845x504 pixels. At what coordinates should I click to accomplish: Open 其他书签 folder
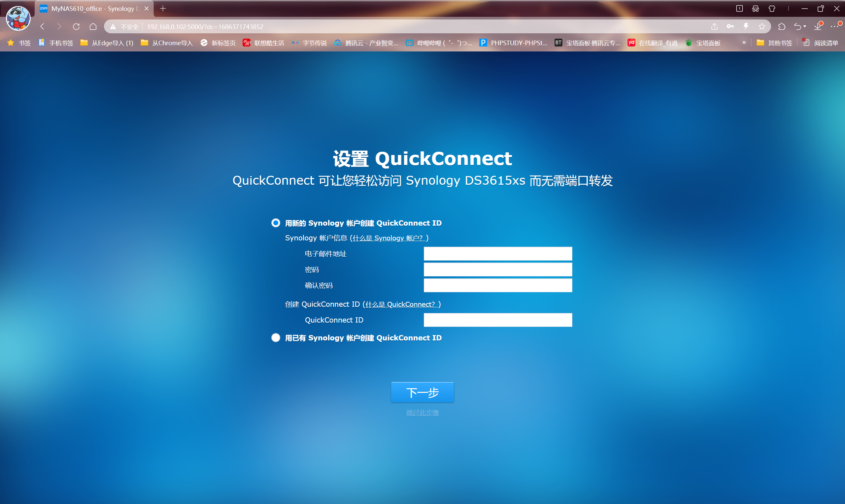tap(774, 43)
